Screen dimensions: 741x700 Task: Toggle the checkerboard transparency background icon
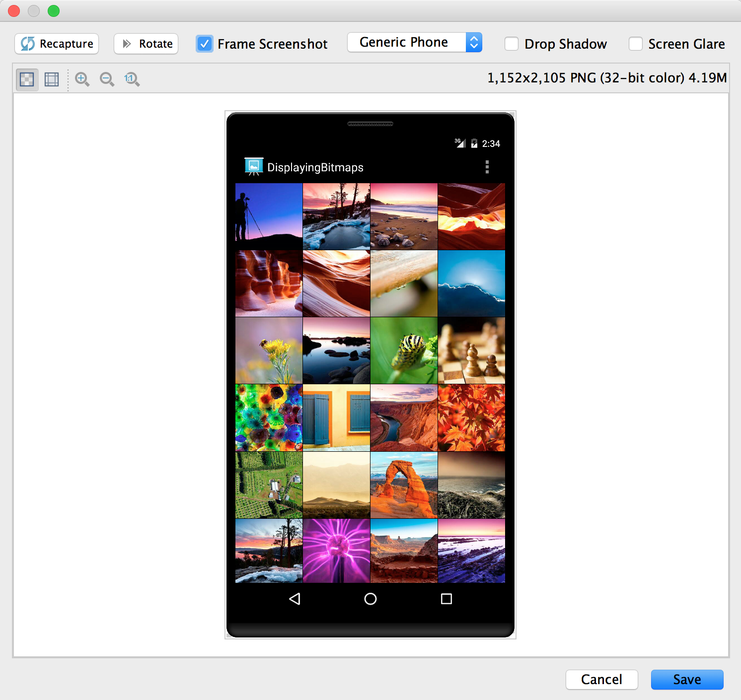(x=27, y=79)
